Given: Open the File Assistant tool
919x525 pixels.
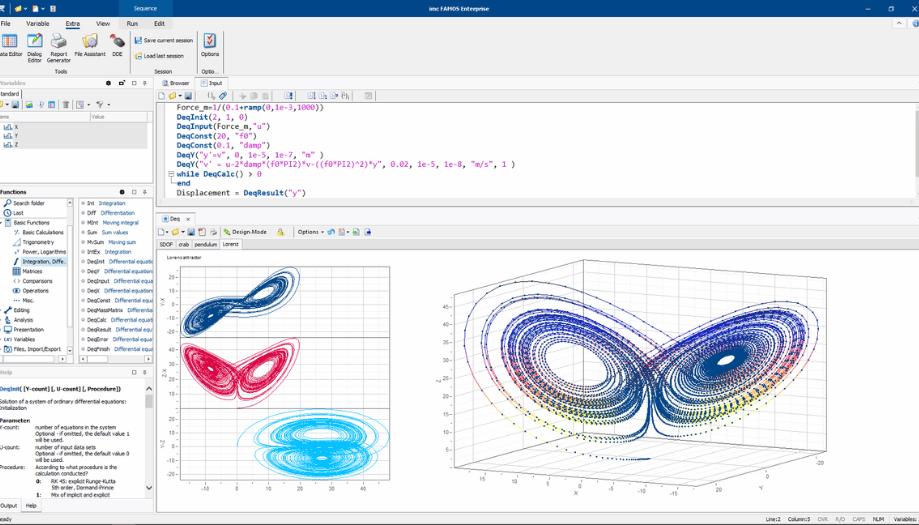Looking at the screenshot, I should point(90,45).
